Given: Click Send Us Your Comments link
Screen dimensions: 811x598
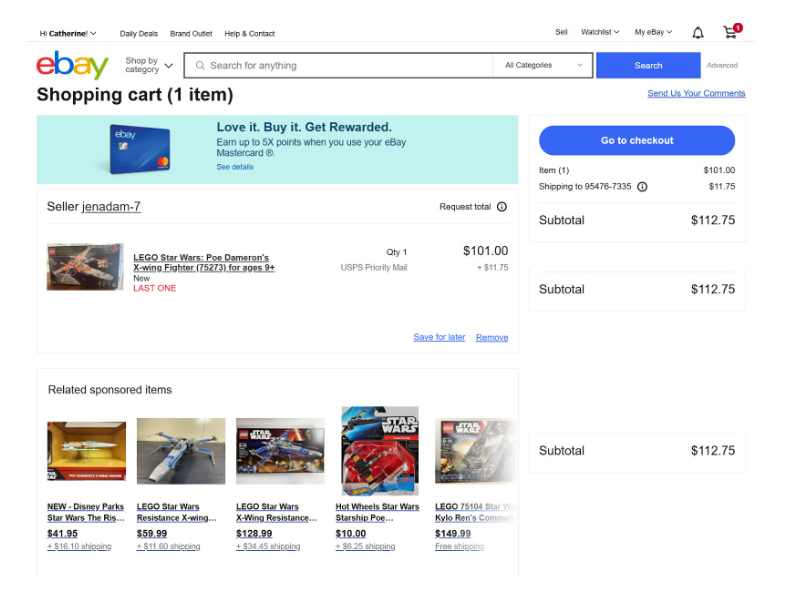Looking at the screenshot, I should (x=696, y=93).
